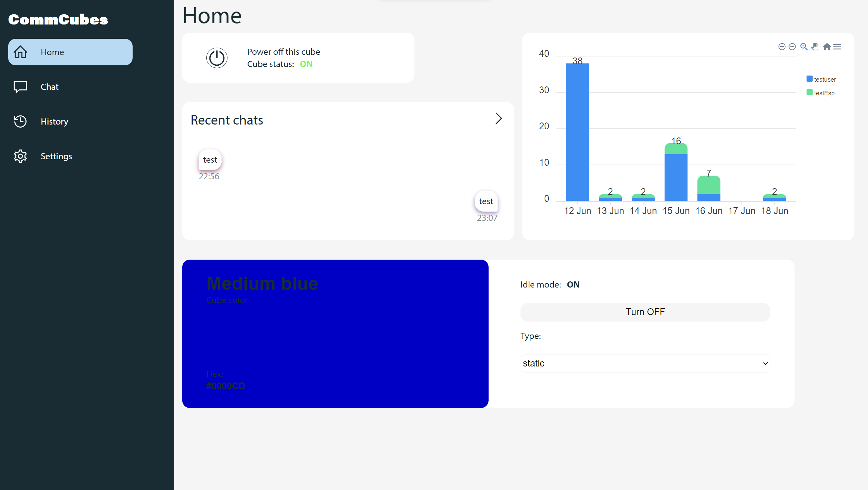The width and height of the screenshot is (868, 490).
Task: Click the Medium blue color swatch
Action: click(x=336, y=333)
